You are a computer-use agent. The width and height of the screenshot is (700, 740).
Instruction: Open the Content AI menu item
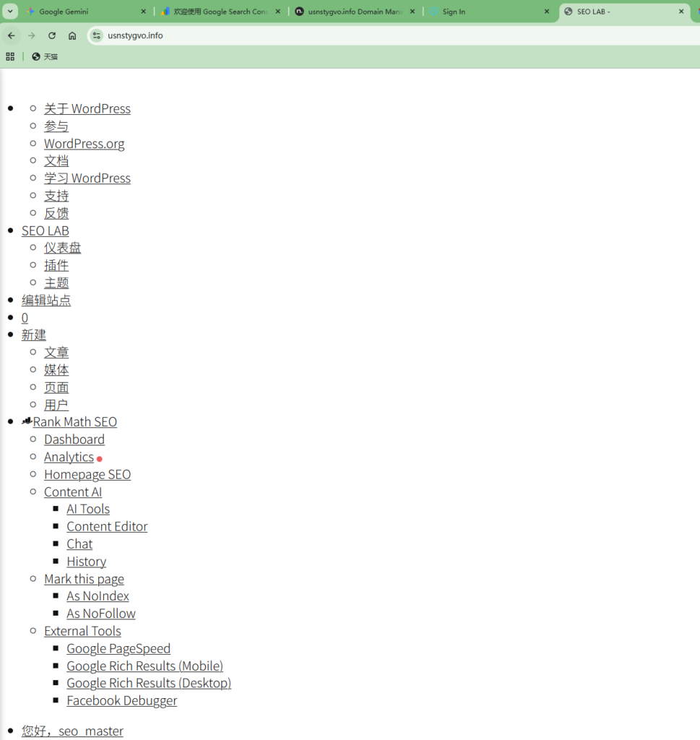(x=73, y=492)
